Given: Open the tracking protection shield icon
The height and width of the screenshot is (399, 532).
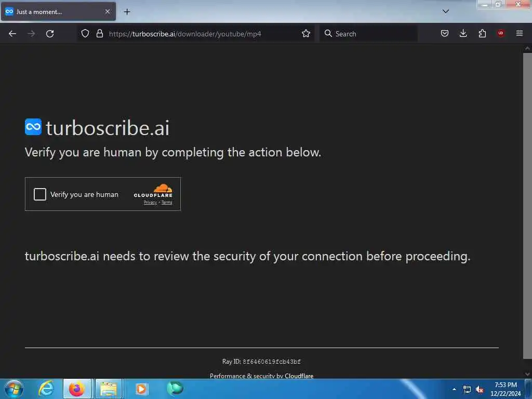Looking at the screenshot, I should (x=85, y=34).
